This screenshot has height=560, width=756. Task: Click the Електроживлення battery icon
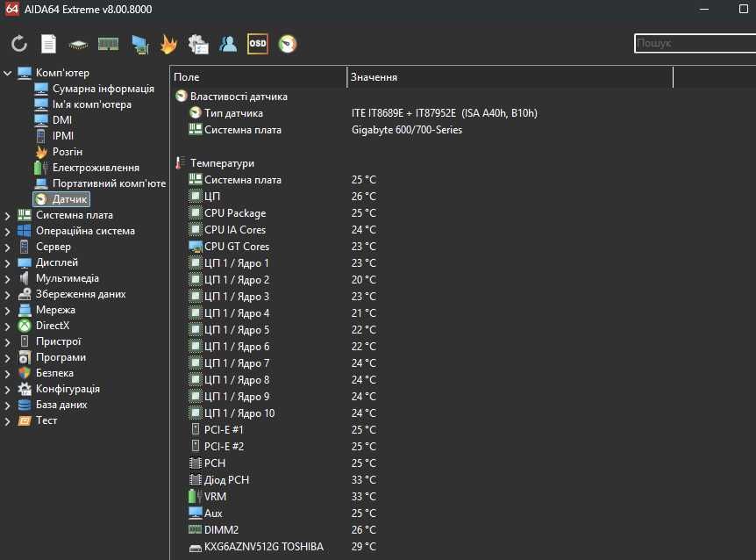coord(41,168)
